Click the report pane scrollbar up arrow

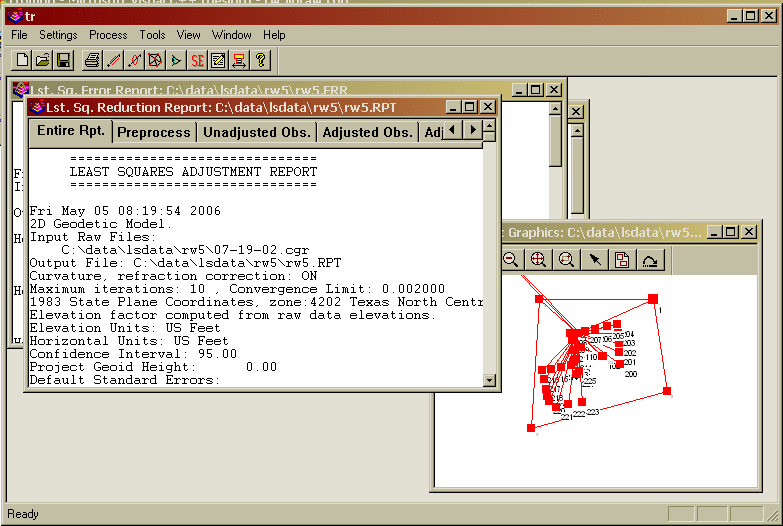(489, 125)
